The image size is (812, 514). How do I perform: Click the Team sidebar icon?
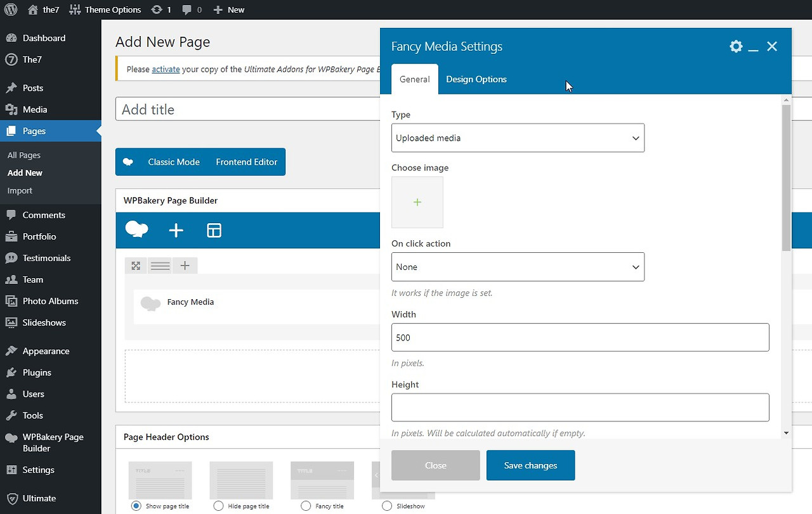[11, 280]
